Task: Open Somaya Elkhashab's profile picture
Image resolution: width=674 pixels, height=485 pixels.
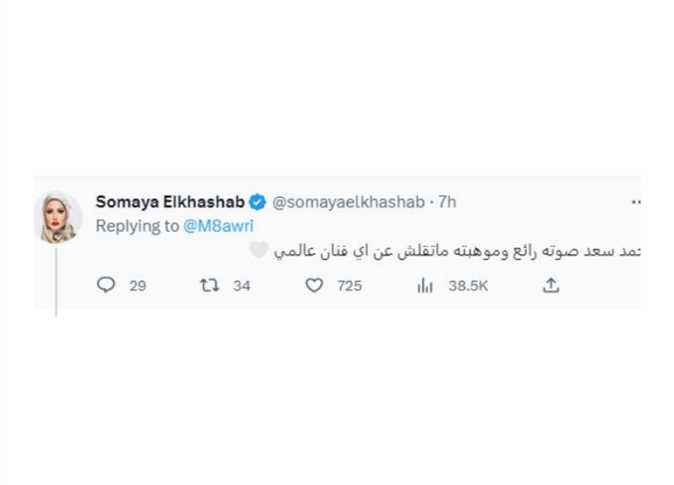Action: point(59,215)
